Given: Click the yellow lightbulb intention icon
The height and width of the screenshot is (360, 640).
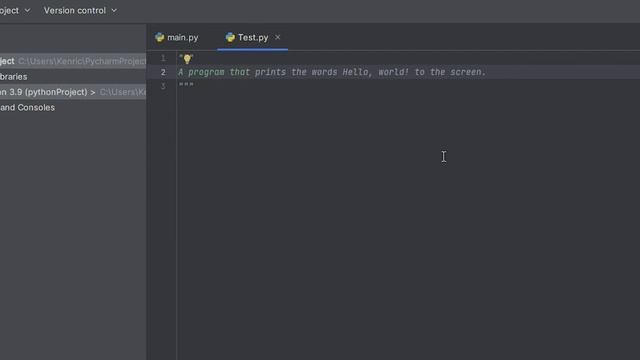Looking at the screenshot, I should [187, 59].
